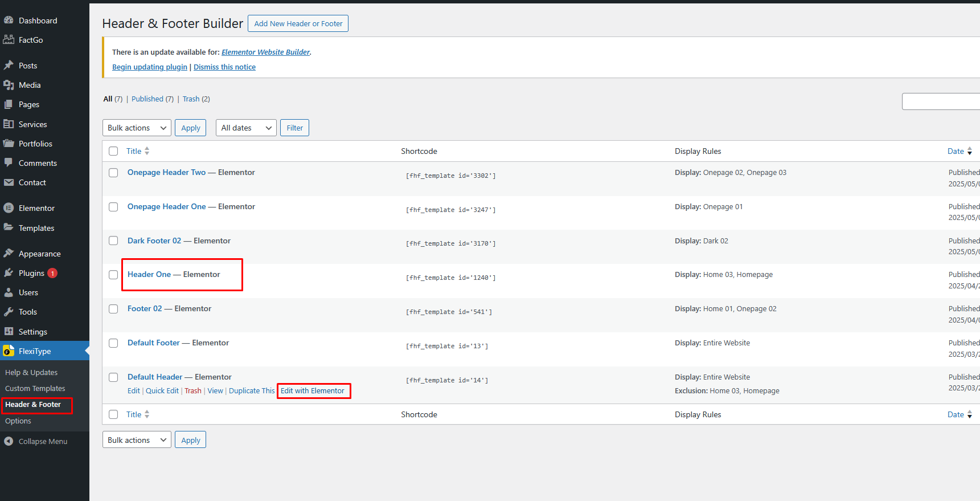
Task: Click the Pages icon in sidebar
Action: click(9, 104)
